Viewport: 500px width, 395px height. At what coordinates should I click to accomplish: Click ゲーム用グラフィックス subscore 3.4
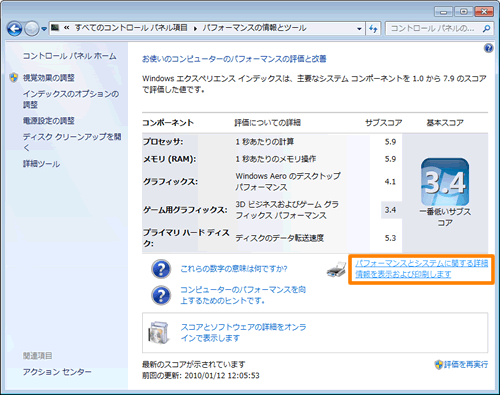tap(390, 210)
